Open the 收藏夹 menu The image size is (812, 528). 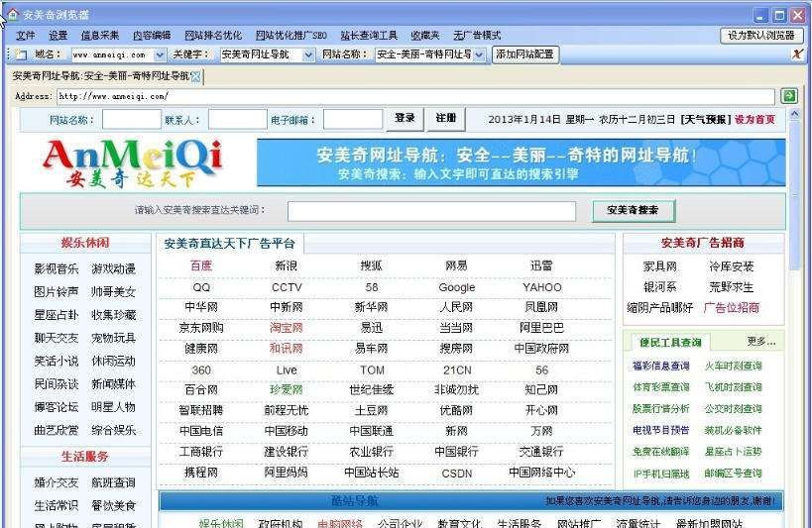[425, 36]
